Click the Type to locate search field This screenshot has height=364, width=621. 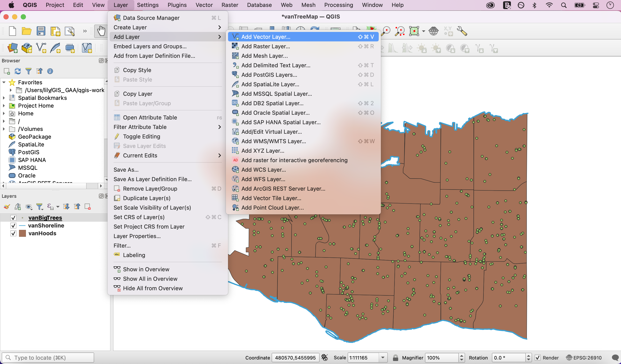(x=48, y=358)
